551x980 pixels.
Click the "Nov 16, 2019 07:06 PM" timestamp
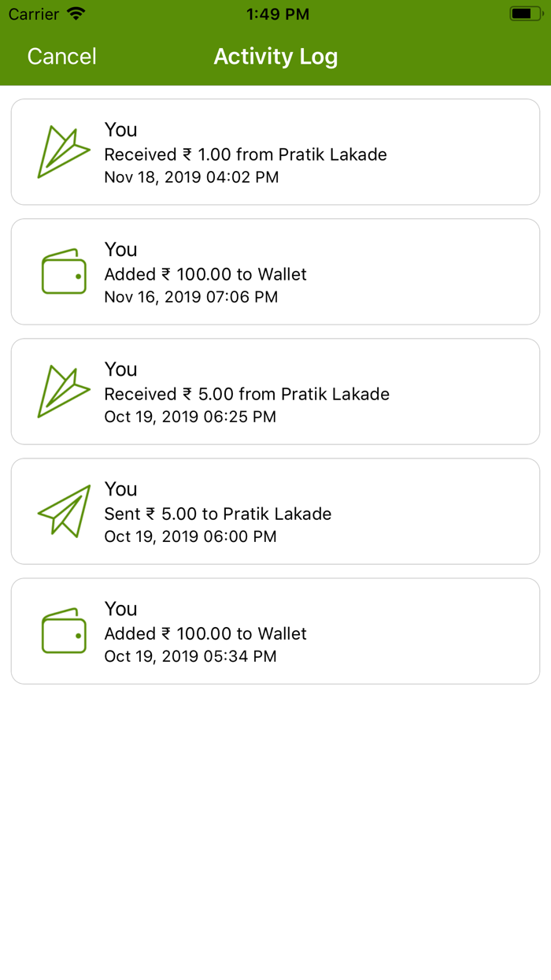click(x=191, y=297)
